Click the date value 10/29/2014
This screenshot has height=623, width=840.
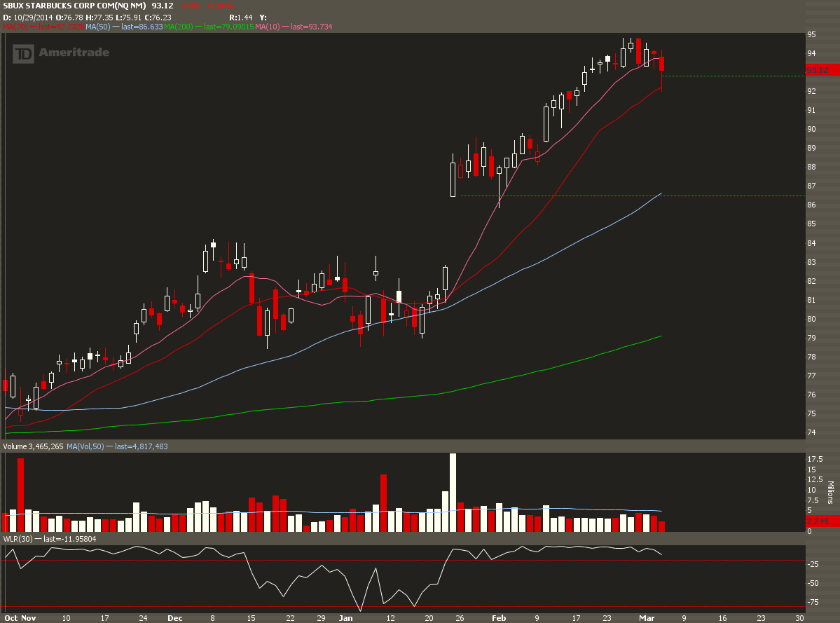coord(33,18)
